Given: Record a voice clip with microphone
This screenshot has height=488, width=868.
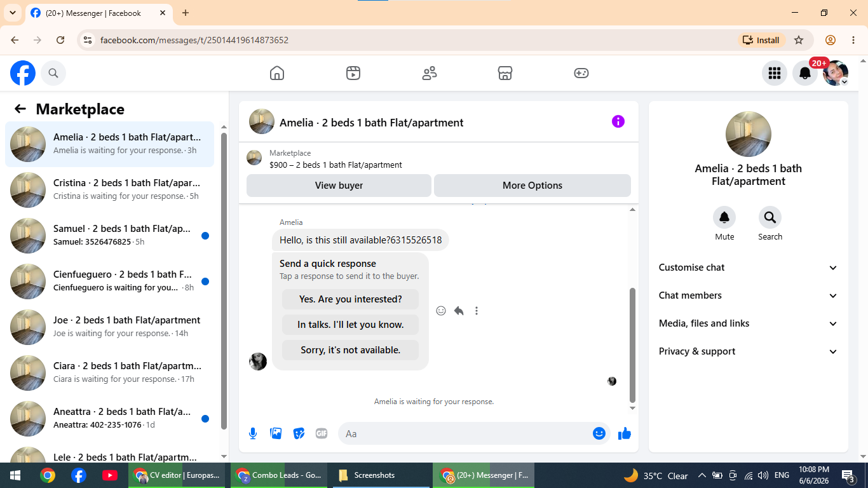Looking at the screenshot, I should pyautogui.click(x=253, y=433).
